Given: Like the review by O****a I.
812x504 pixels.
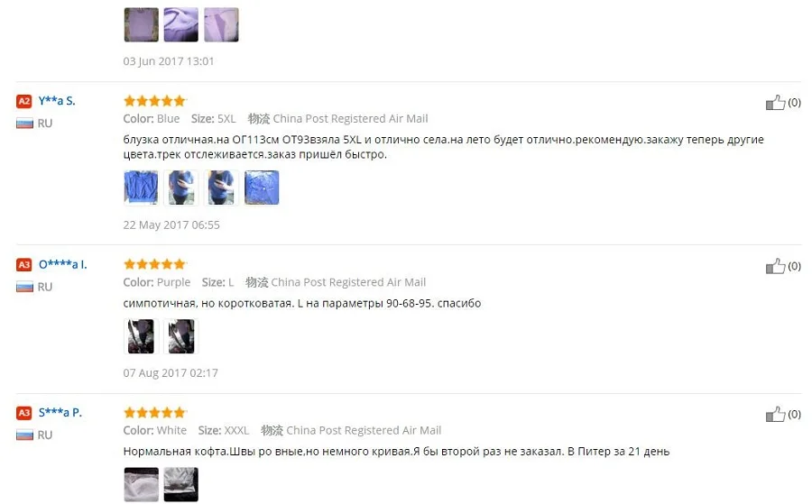Looking at the screenshot, I should point(775,266).
